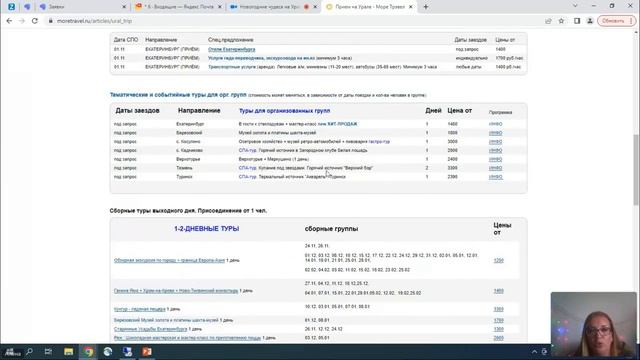
Task: Select the 'Приём на Урале - Море Трэвел' tab
Action: pyautogui.click(x=369, y=7)
